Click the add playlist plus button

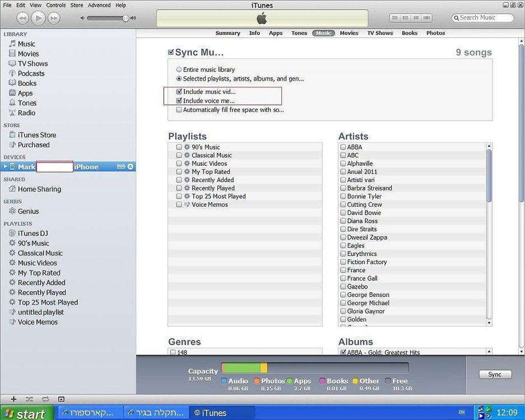pyautogui.click(x=14, y=399)
